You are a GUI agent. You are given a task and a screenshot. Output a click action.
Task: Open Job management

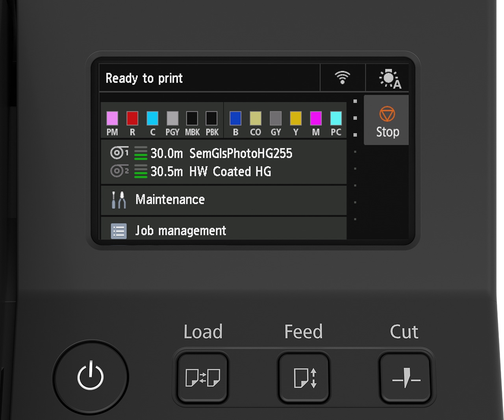(223, 230)
